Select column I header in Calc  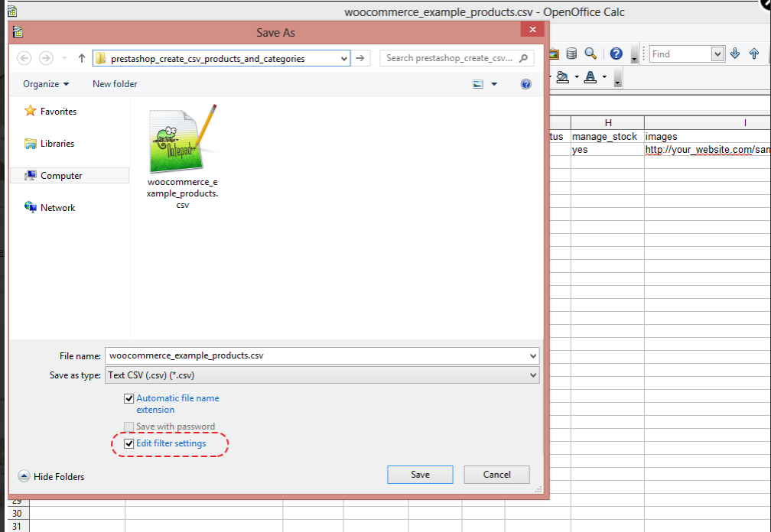click(x=708, y=123)
